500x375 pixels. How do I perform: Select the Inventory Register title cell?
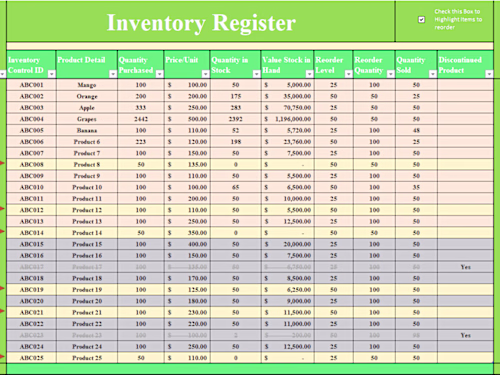201,22
